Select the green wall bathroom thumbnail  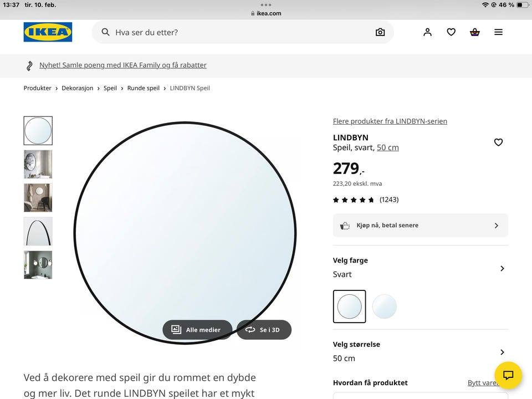click(38, 265)
